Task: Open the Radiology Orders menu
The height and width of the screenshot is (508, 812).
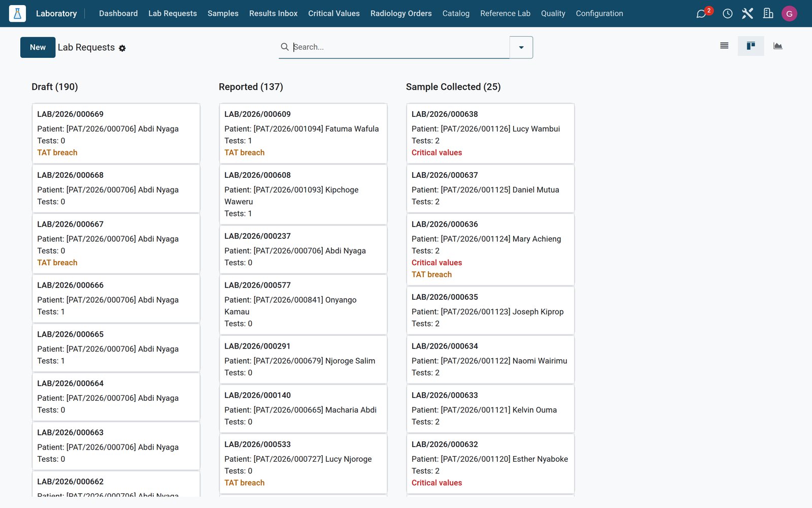Action: [401, 14]
